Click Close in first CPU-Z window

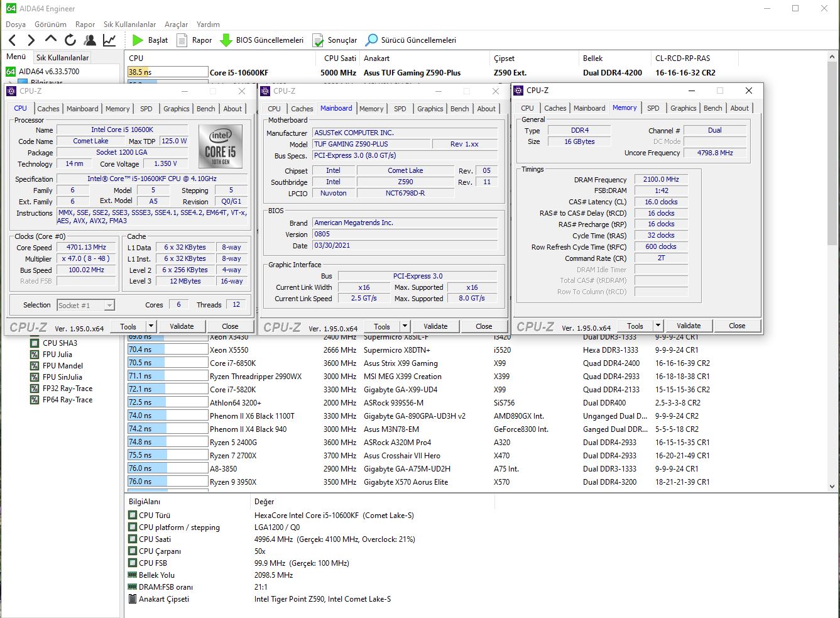coord(230,326)
